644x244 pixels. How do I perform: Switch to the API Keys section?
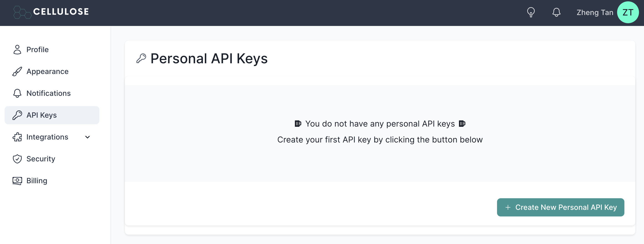pos(41,115)
